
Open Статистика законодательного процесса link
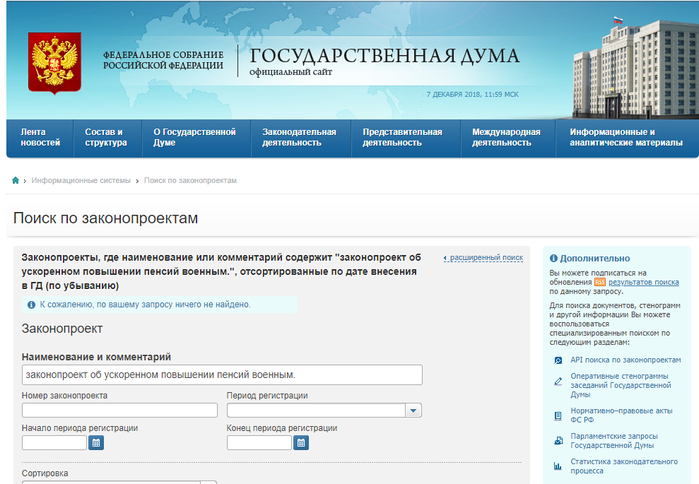(624, 466)
